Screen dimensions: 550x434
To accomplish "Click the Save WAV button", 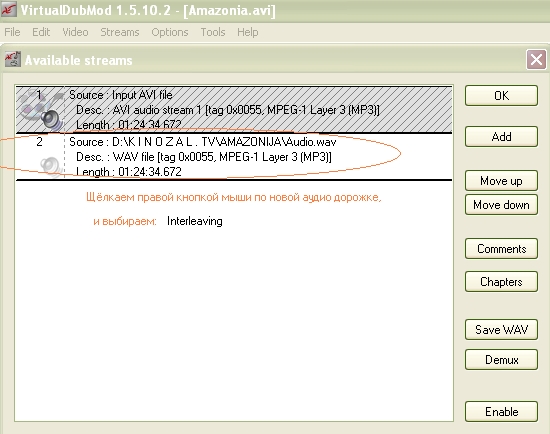I will [x=501, y=329].
